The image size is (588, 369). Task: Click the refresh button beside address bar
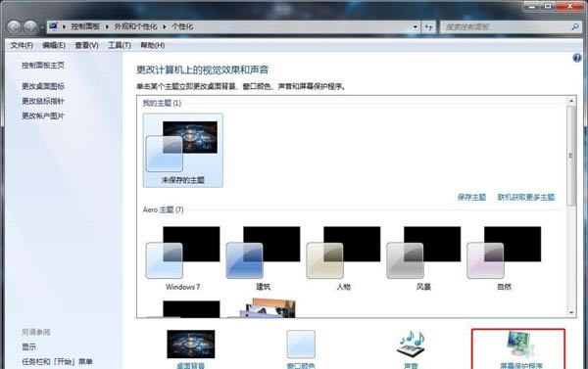click(428, 26)
